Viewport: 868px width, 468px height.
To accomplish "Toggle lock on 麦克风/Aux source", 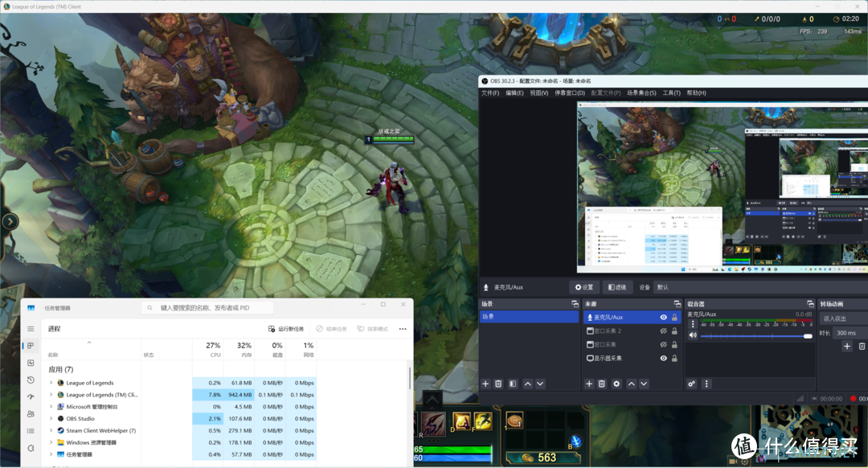I will [674, 318].
